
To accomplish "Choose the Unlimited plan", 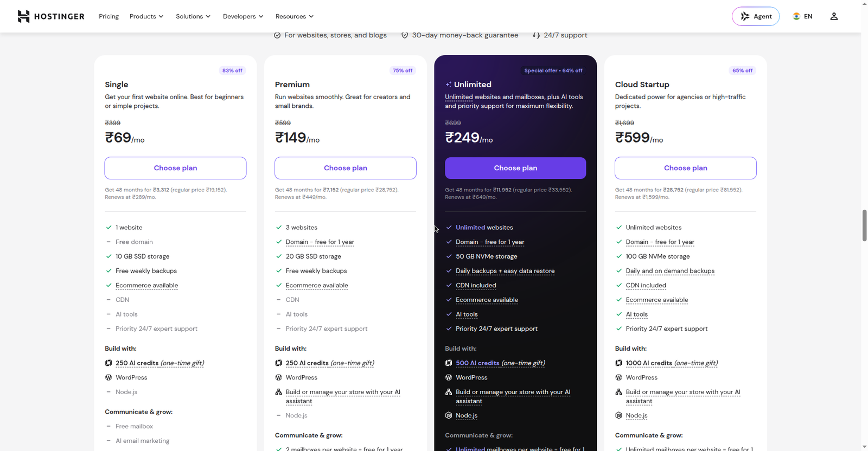I will pyautogui.click(x=515, y=168).
